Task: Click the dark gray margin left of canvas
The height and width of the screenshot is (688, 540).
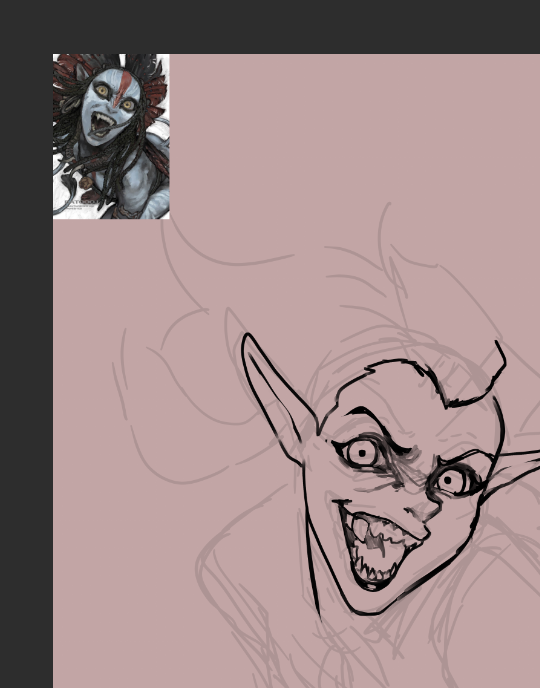Action: [x=26, y=373]
